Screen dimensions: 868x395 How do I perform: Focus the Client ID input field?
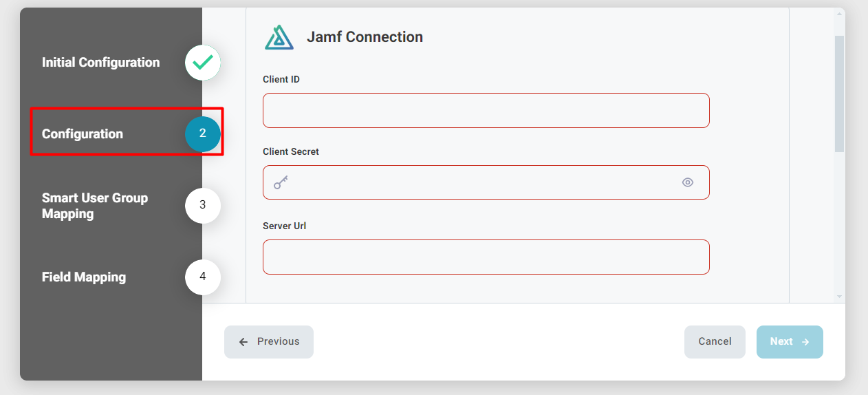[x=486, y=110]
